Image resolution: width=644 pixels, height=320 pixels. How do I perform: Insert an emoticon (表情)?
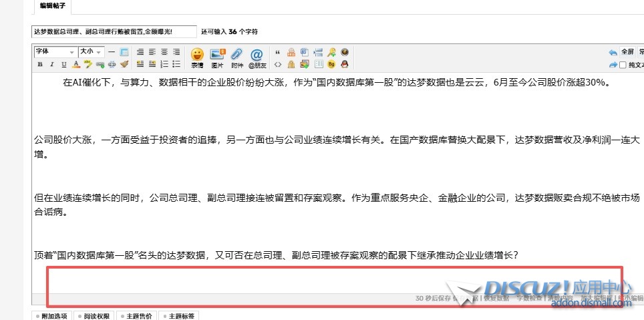pos(197,57)
